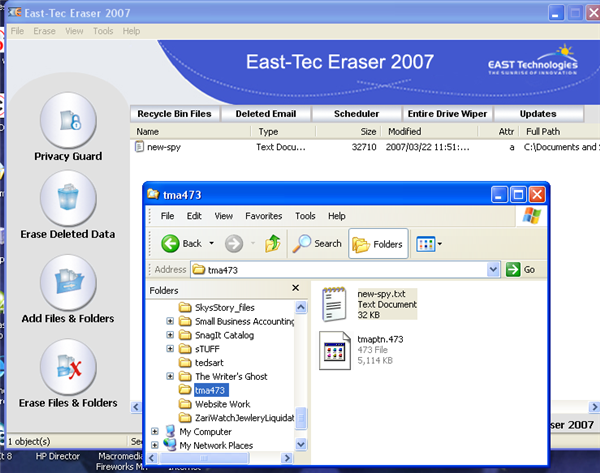This screenshot has height=473, width=600.
Task: Click the Full Path column header
Action: [559, 131]
